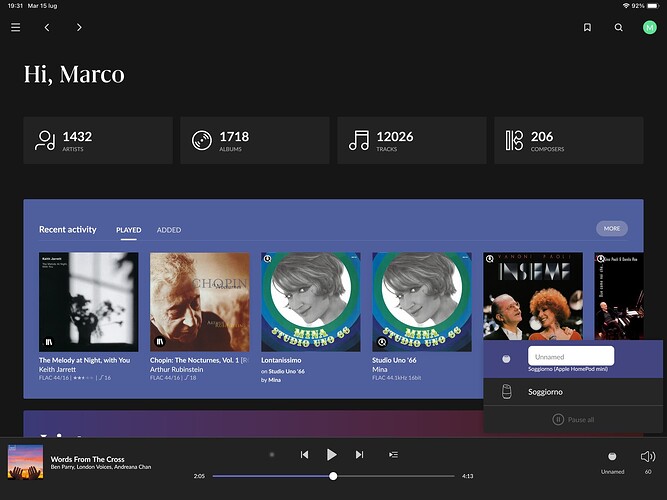
Task: Click the battery status icon
Action: 653,6
